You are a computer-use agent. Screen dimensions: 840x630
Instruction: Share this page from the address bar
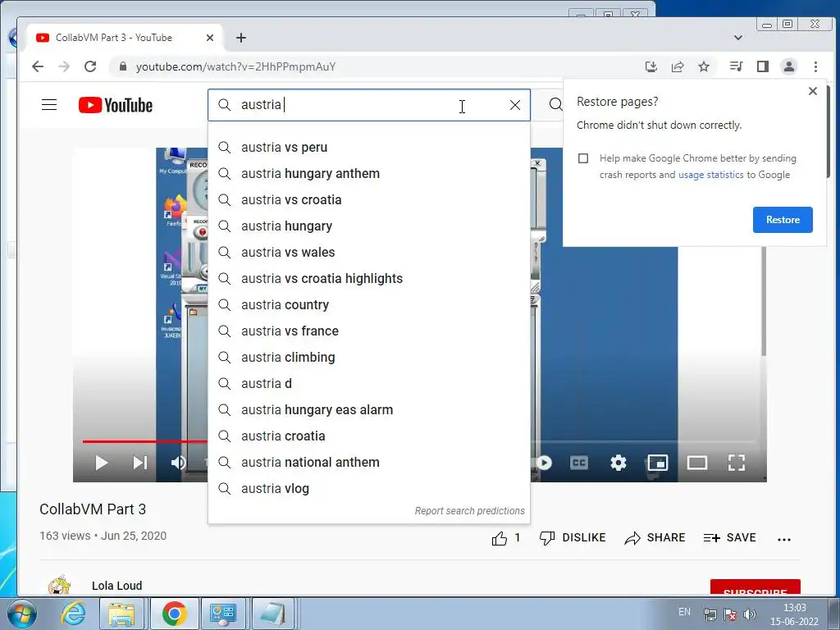pyautogui.click(x=678, y=66)
